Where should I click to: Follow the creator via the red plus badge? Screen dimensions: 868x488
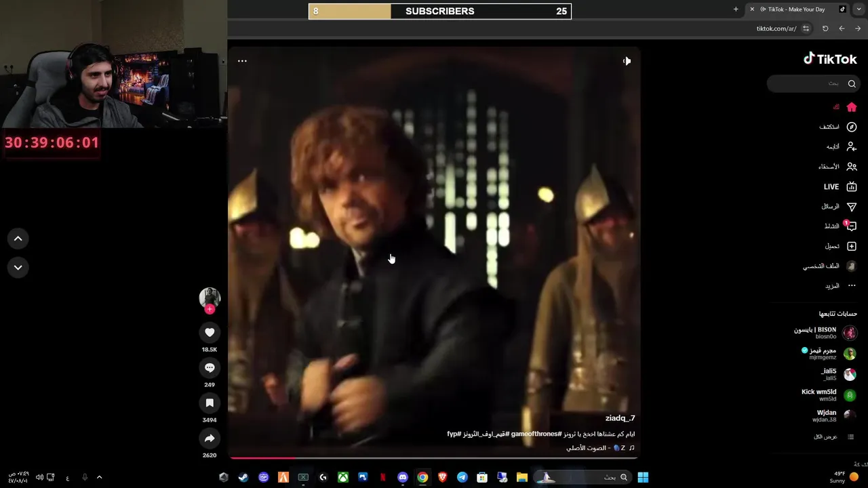tap(210, 309)
